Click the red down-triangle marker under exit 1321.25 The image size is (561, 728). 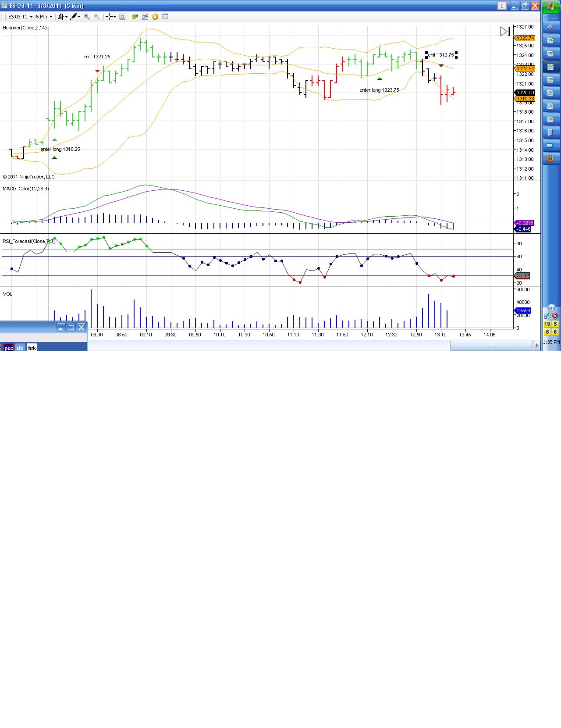[97, 71]
